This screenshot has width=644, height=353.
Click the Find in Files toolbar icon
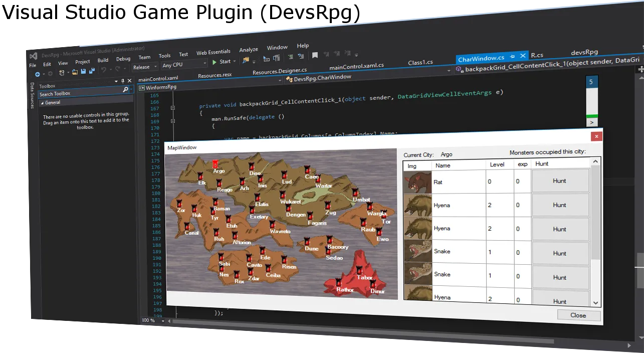coord(246,60)
